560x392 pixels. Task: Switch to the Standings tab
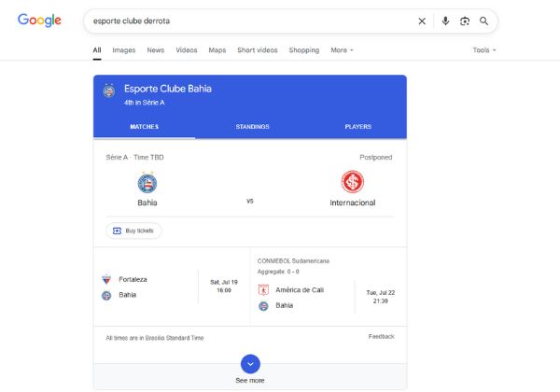[252, 126]
